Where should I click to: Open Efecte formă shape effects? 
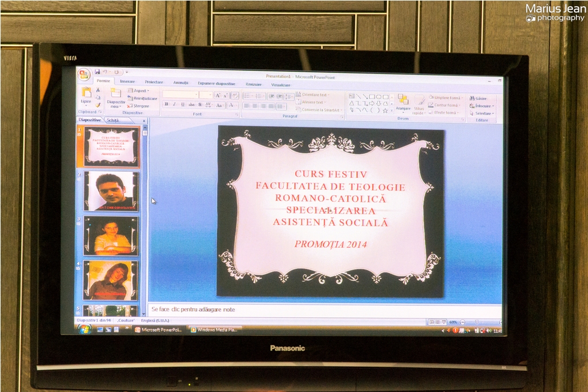coord(444,112)
